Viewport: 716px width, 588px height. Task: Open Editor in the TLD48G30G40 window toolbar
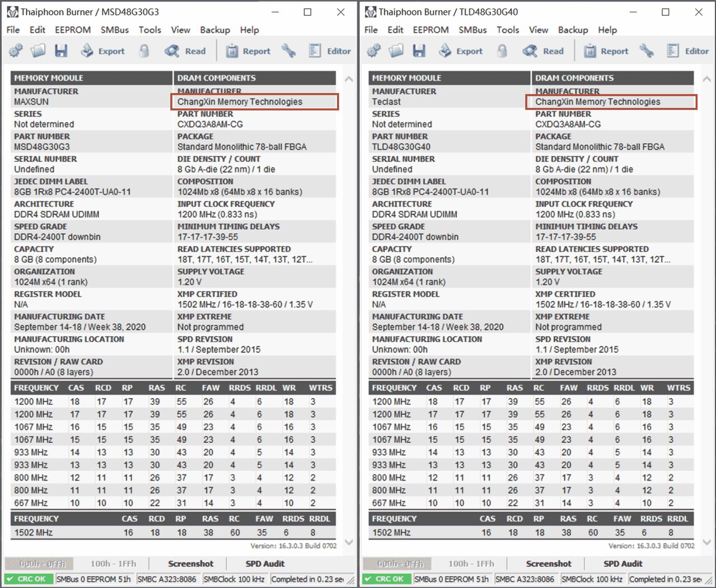pos(688,51)
